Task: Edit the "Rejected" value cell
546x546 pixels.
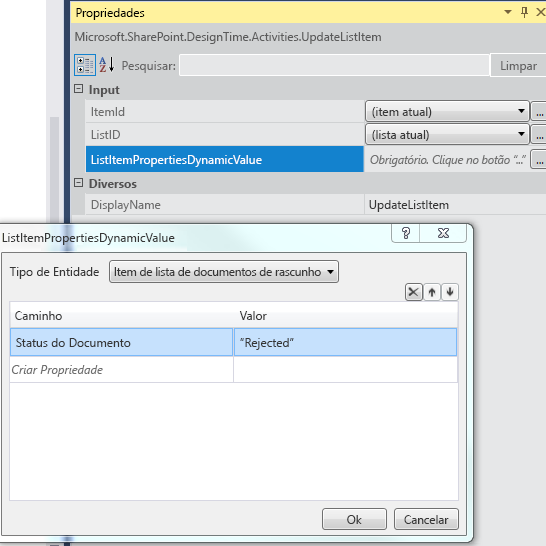Action: coord(345,342)
